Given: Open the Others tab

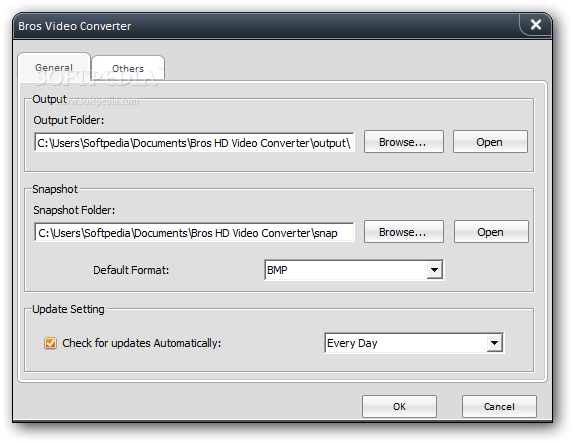Looking at the screenshot, I should (128, 68).
